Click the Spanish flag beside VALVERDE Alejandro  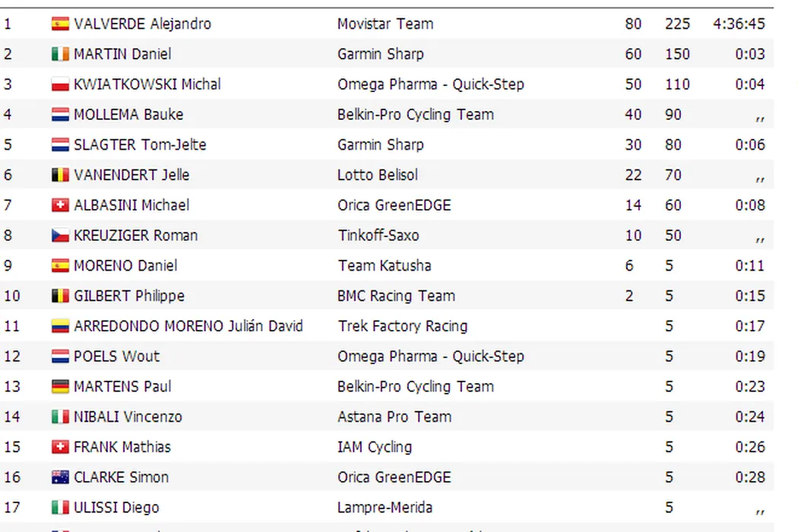pos(60,24)
